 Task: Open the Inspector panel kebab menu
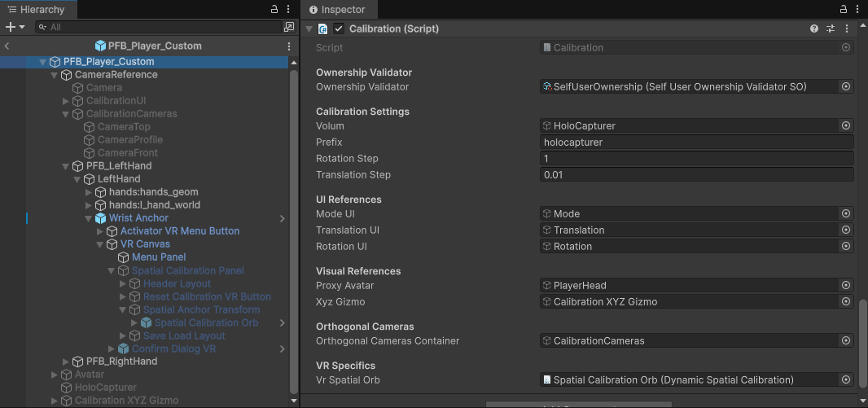coord(857,10)
